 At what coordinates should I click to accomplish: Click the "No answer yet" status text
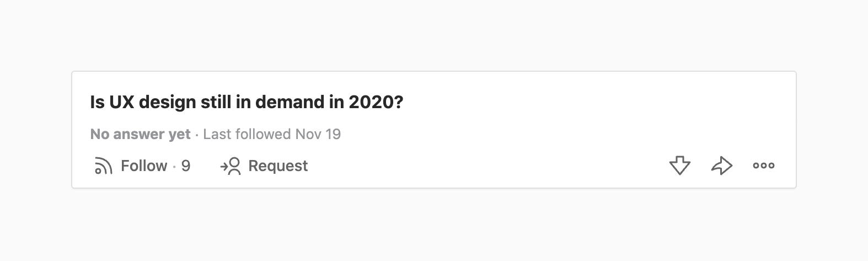pos(140,134)
